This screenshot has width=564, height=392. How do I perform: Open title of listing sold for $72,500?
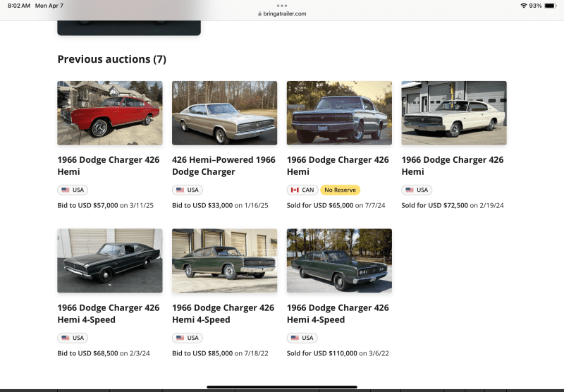click(x=453, y=166)
